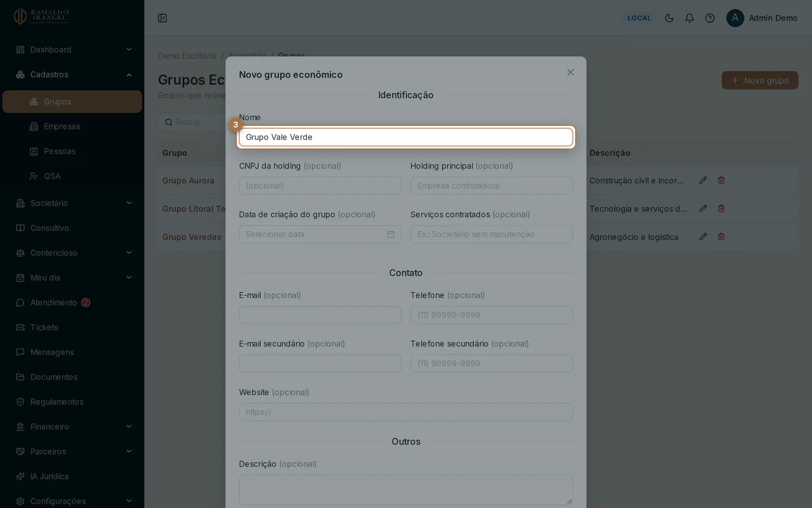Click the Buscar search box
The width and height of the screenshot is (812, 508).
pos(192,122)
